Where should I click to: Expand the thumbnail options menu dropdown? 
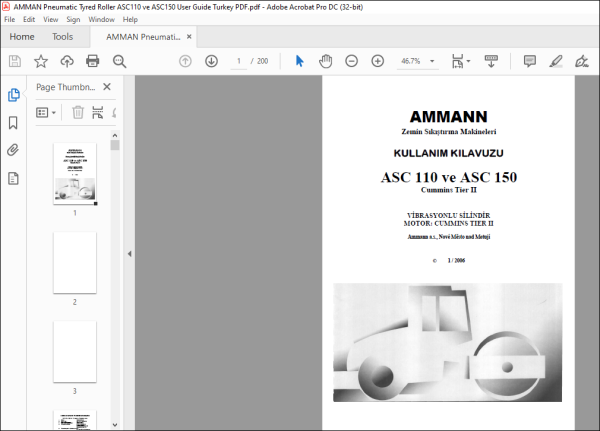pos(46,113)
